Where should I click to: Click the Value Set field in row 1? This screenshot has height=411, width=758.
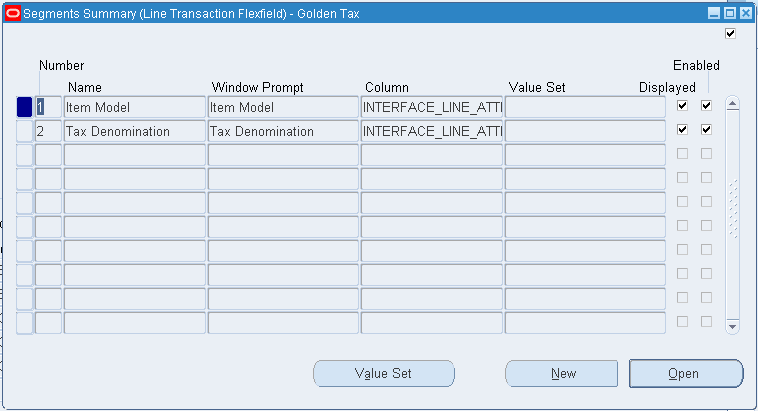(x=584, y=107)
